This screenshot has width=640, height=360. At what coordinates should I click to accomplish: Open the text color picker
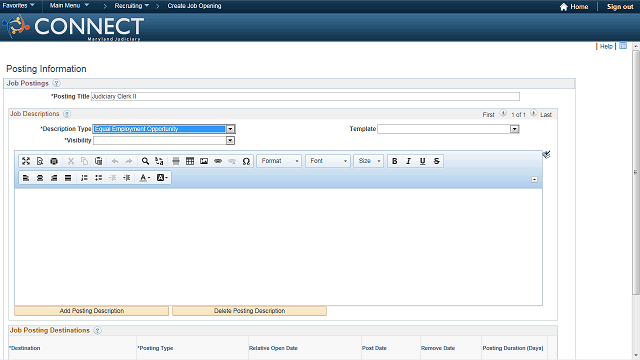pyautogui.click(x=145, y=178)
